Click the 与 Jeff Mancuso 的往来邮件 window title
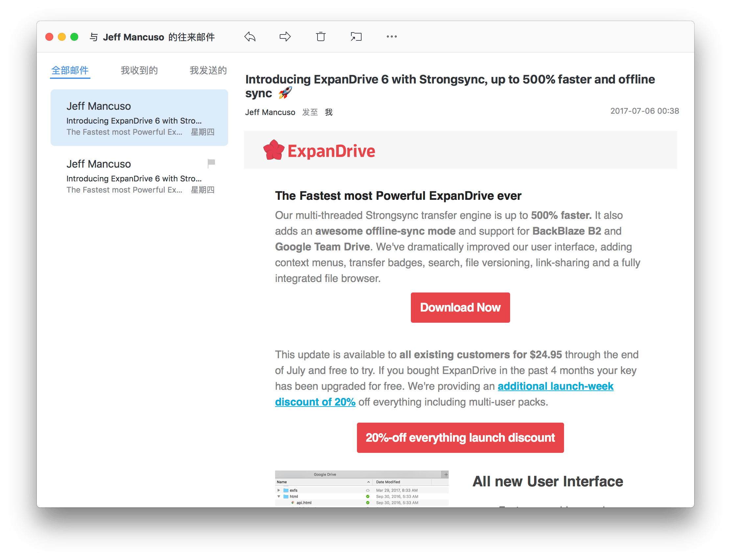This screenshot has height=560, width=731. 152,37
